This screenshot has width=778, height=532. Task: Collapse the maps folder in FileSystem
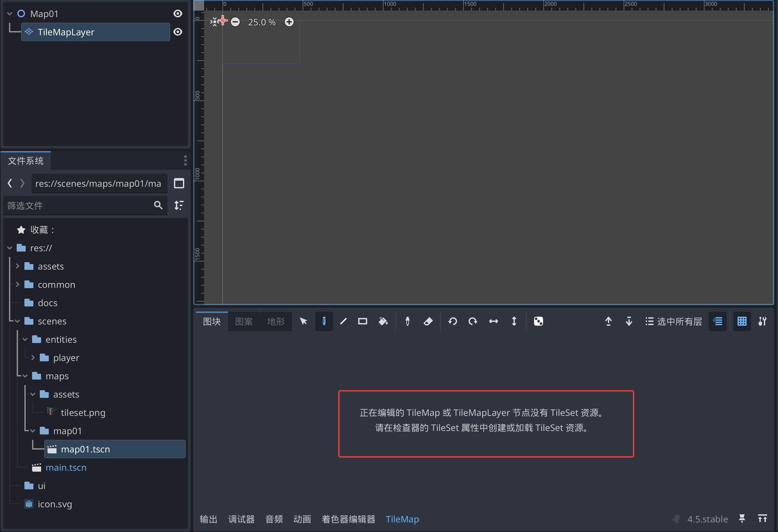[25, 376]
